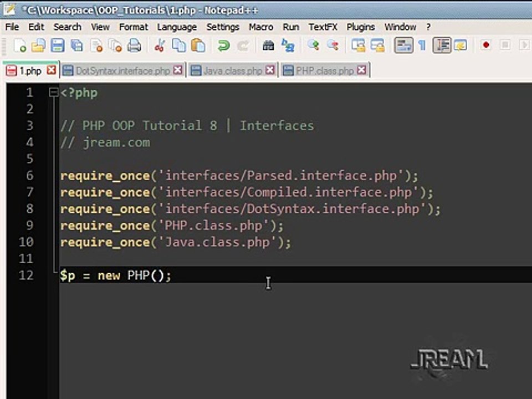Switch to the PHP.class.php tab
Viewport: 532px width, 399px height.
325,70
